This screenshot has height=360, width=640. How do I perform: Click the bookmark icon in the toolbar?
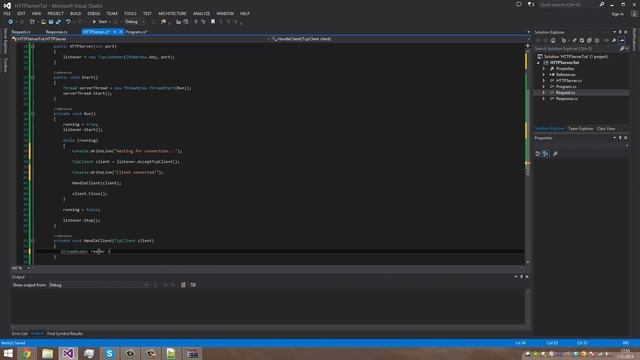coord(213,22)
